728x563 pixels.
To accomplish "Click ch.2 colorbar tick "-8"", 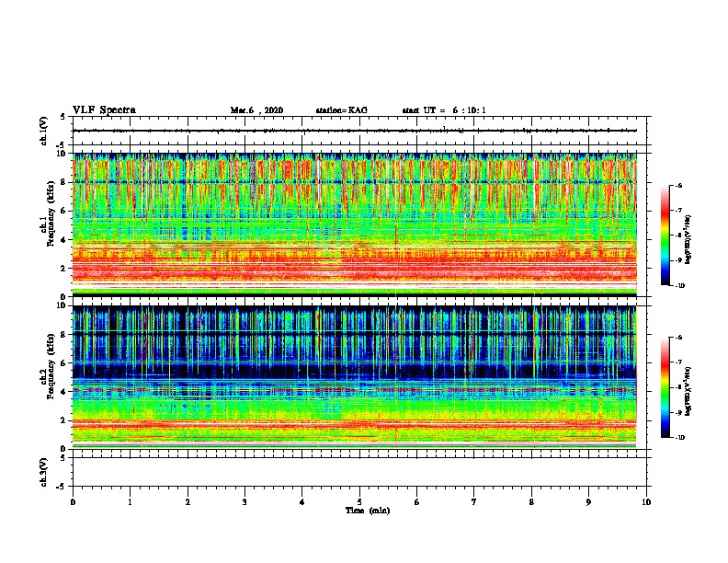I will point(679,387).
